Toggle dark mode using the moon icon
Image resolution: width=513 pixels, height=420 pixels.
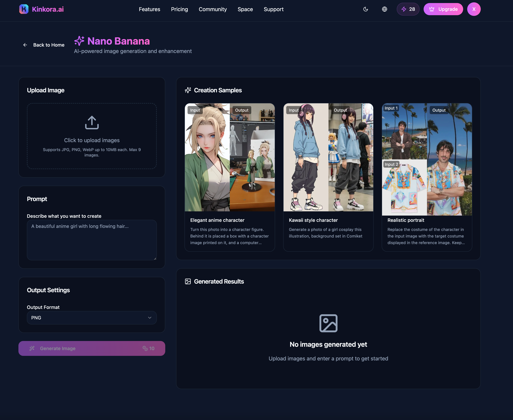tap(366, 9)
